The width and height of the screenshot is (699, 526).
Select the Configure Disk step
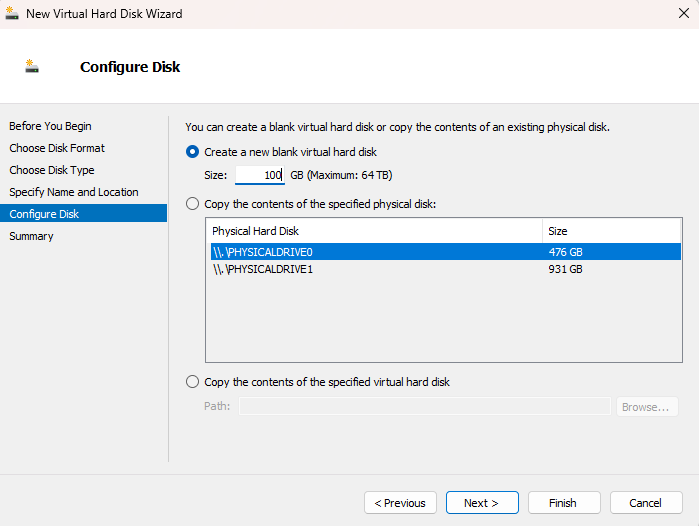(83, 214)
